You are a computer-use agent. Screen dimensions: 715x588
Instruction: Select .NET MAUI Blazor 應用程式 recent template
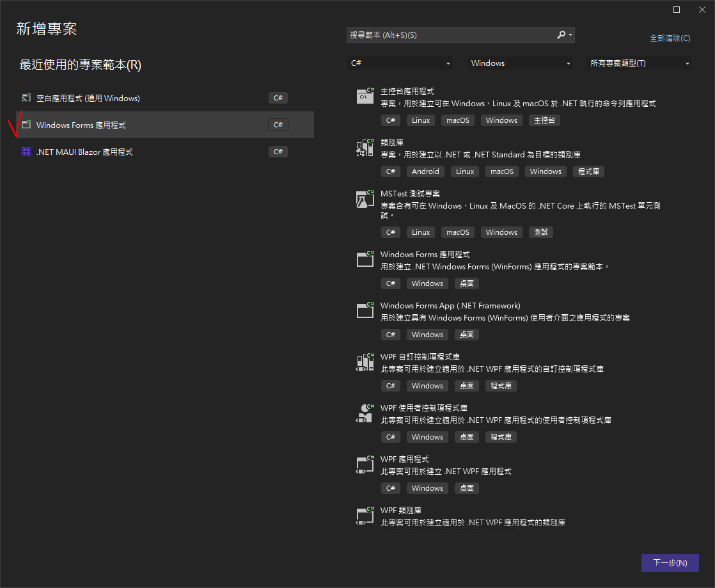[164, 152]
